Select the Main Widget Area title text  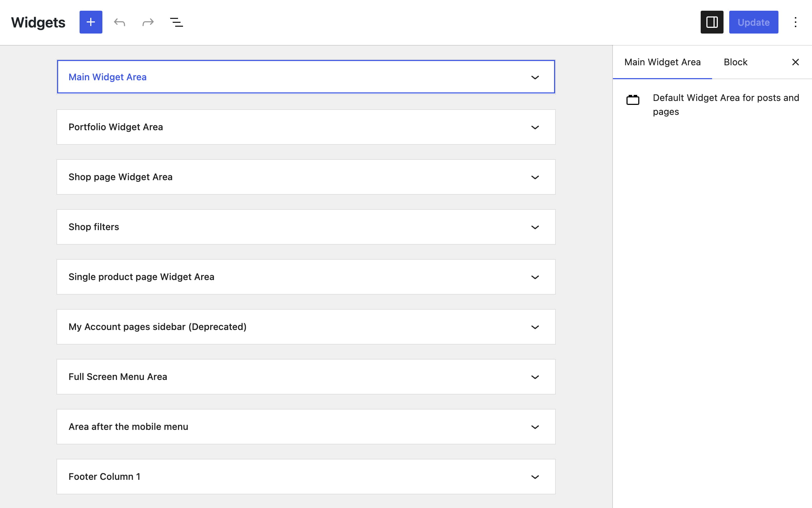tap(107, 77)
